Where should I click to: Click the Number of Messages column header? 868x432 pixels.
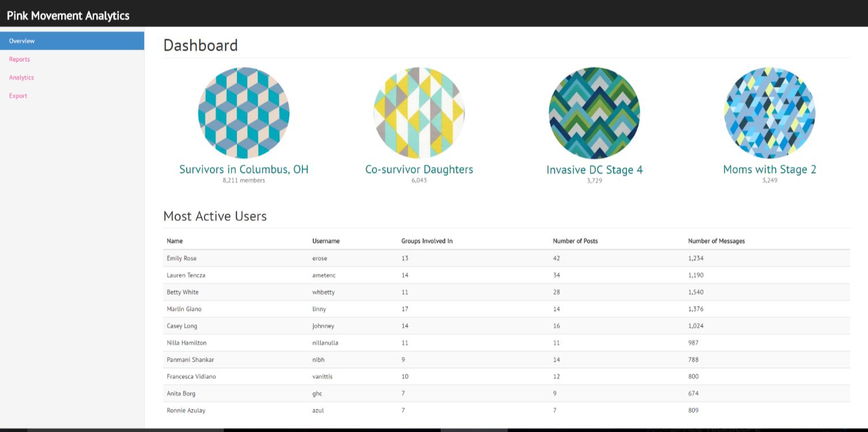point(716,241)
